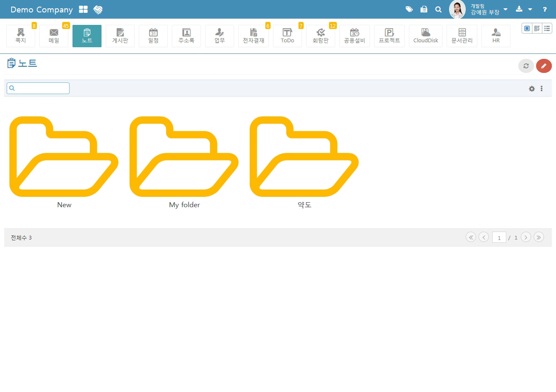The image size is (556, 392).
Task: Switch to large icon view mode
Action: [527, 28]
